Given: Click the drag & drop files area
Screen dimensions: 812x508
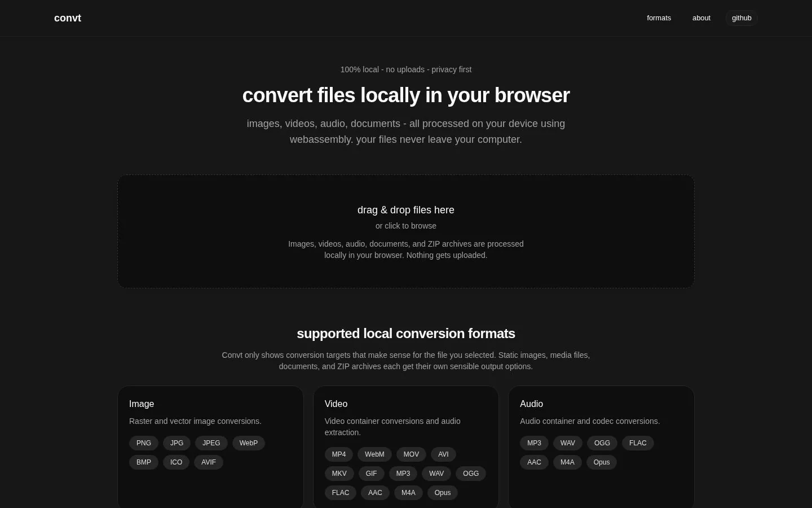Looking at the screenshot, I should 406,231.
